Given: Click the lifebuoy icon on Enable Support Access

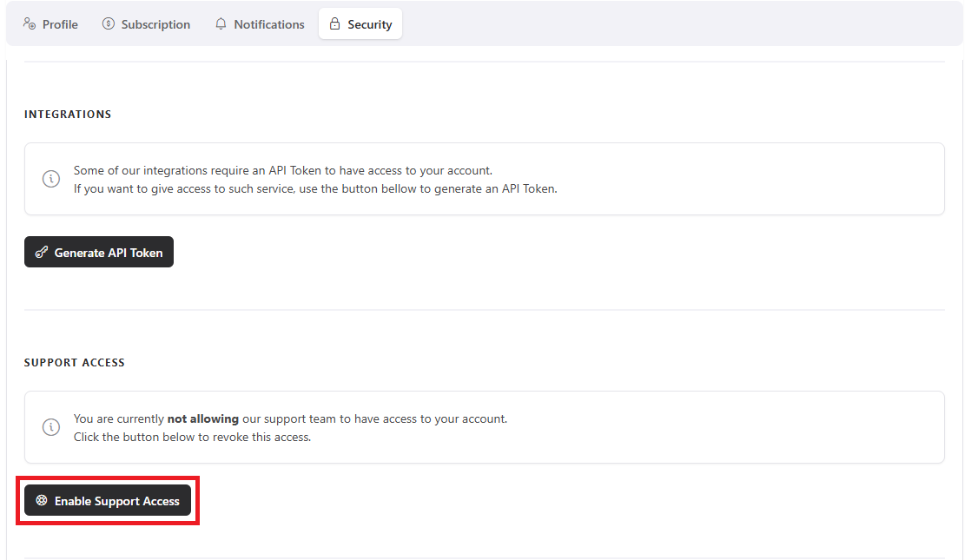Looking at the screenshot, I should [x=41, y=501].
